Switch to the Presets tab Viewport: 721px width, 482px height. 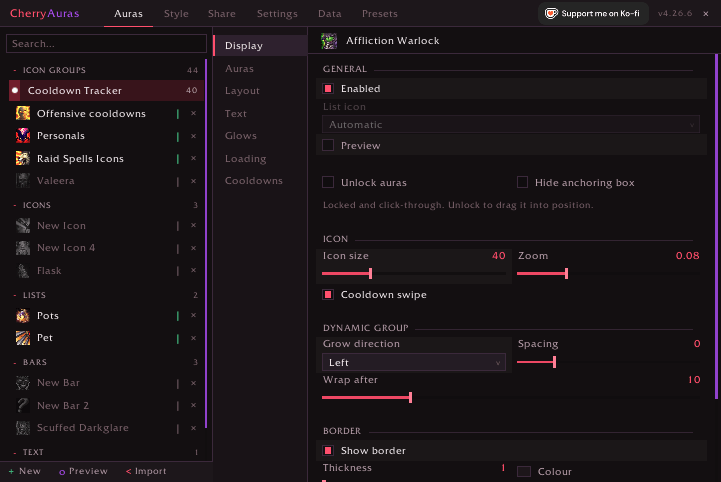380,14
